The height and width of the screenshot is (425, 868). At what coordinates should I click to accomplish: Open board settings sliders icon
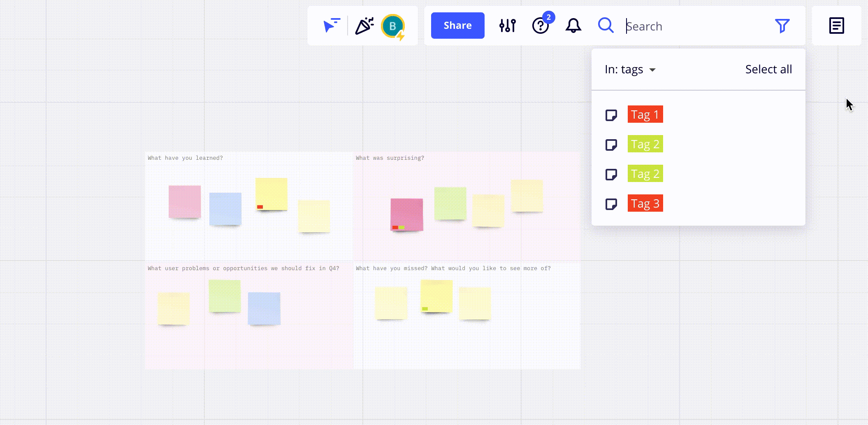coord(507,26)
